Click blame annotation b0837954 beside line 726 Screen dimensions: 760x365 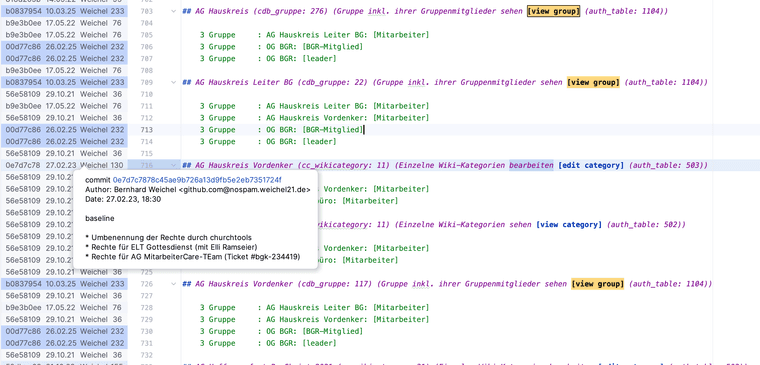[x=64, y=284]
